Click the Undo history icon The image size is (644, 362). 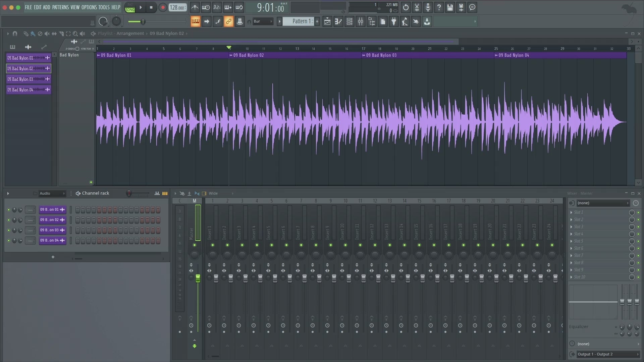pos(406,7)
